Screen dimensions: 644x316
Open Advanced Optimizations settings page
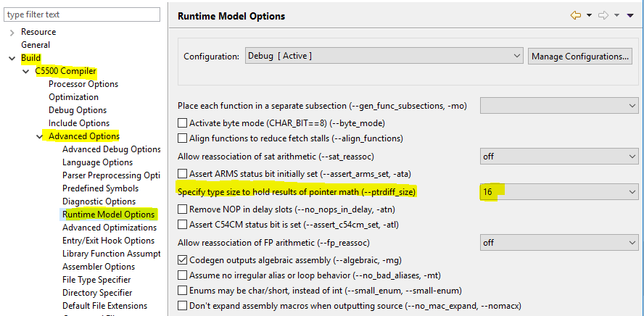tap(111, 228)
